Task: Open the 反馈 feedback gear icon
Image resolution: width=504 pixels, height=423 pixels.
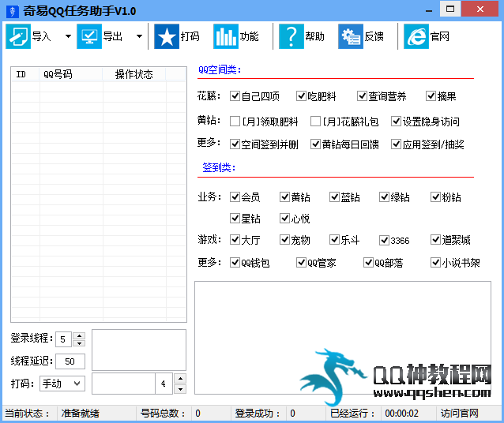Action: (x=351, y=36)
